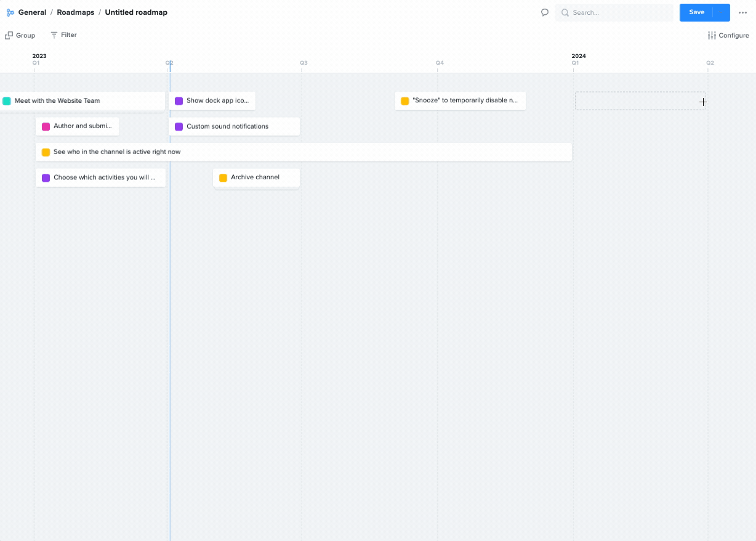Click yellow swatch on See who is active card
The height and width of the screenshot is (541, 756).
point(46,152)
